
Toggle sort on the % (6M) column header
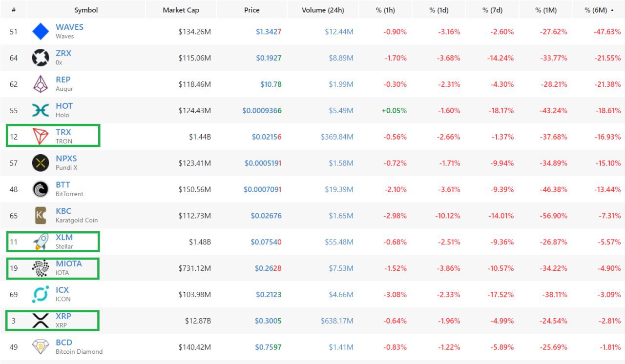[598, 10]
